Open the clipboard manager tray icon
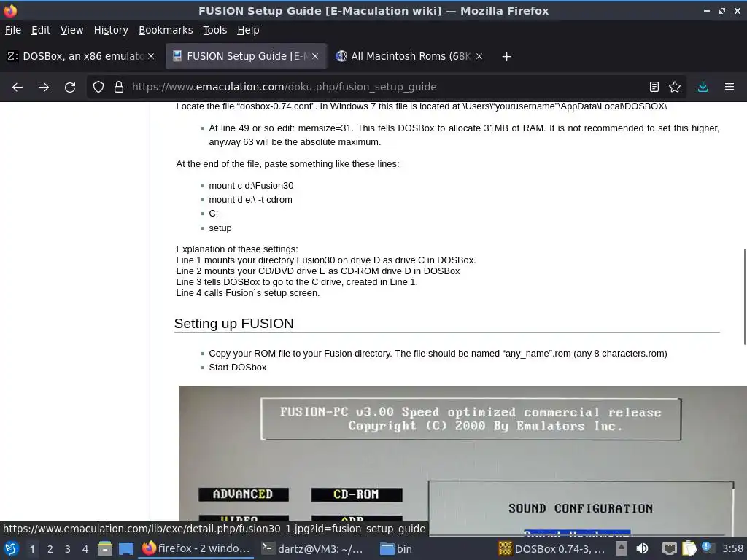Image resolution: width=747 pixels, height=560 pixels. [689, 548]
